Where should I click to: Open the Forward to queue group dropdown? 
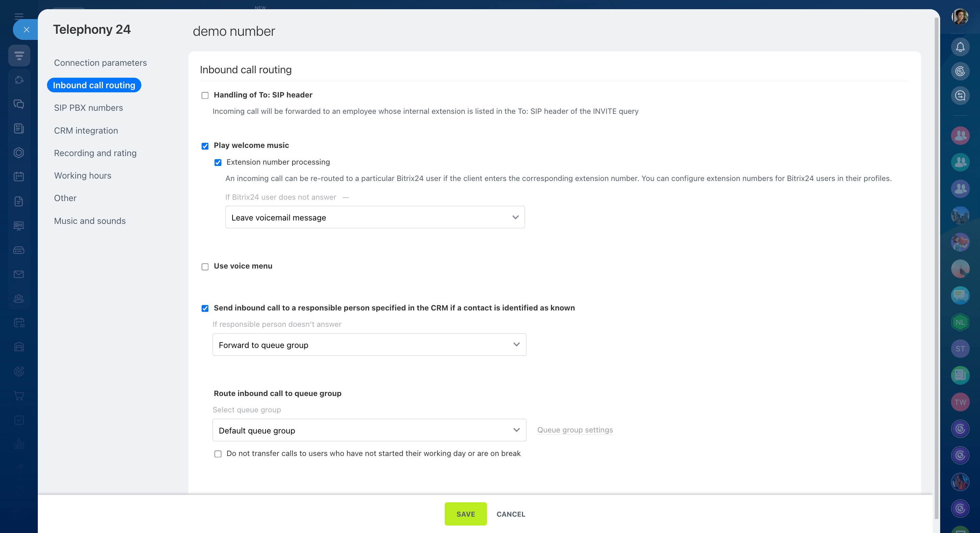tap(369, 345)
